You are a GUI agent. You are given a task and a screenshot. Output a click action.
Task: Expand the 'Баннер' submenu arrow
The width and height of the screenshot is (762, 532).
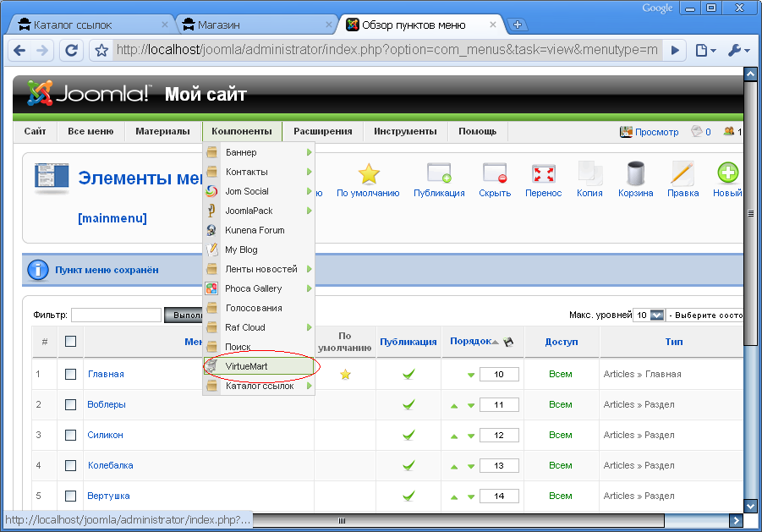[x=309, y=152]
